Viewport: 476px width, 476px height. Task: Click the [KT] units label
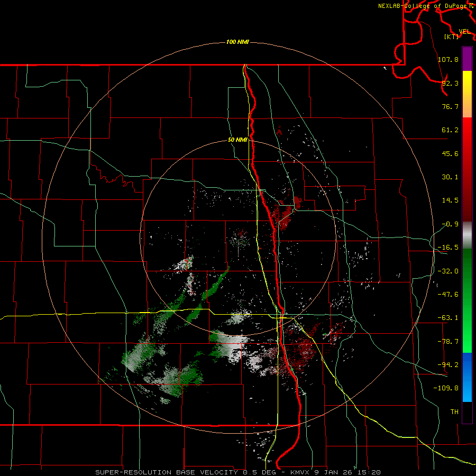(451, 36)
